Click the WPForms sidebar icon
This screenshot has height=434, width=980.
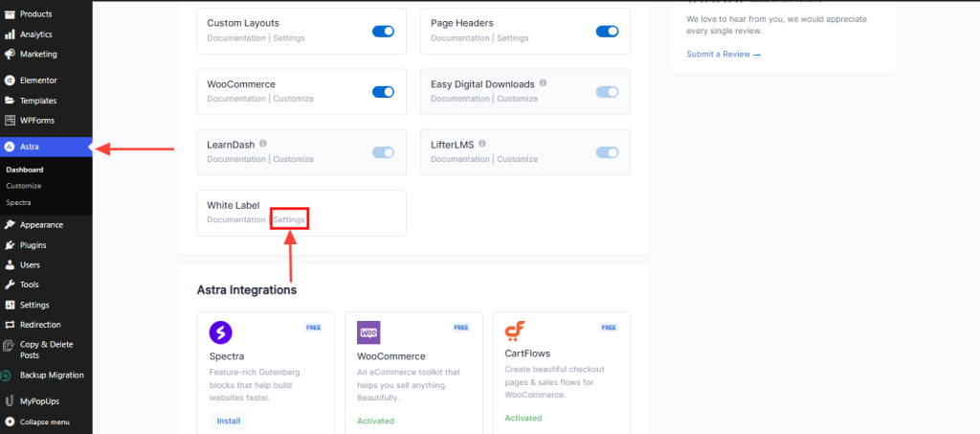pos(10,121)
